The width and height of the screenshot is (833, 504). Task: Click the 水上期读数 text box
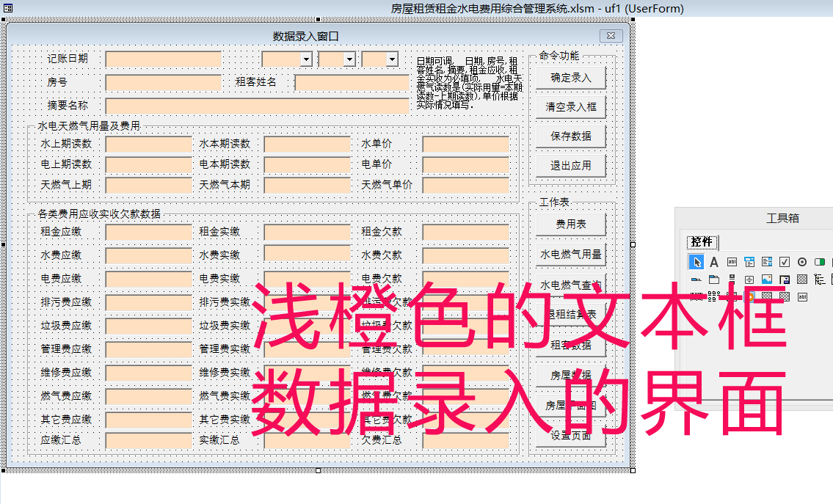click(x=149, y=144)
